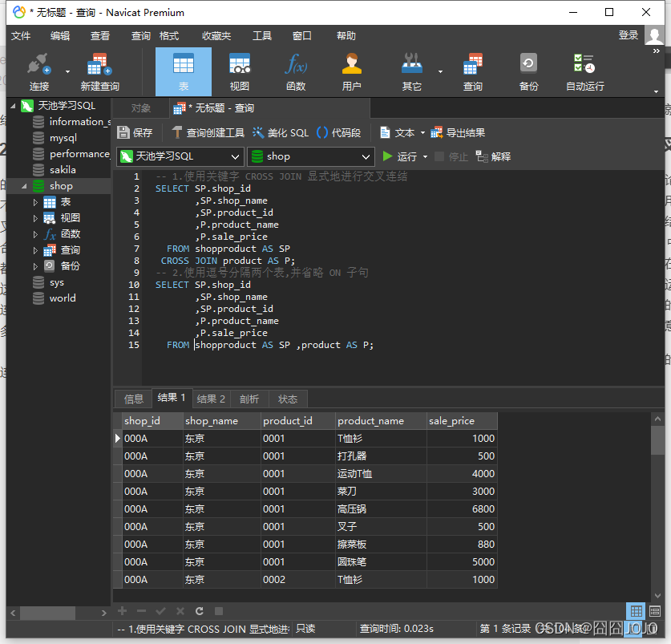671x644 pixels.
Task: Open the 文本 dropdown
Action: coord(402,133)
